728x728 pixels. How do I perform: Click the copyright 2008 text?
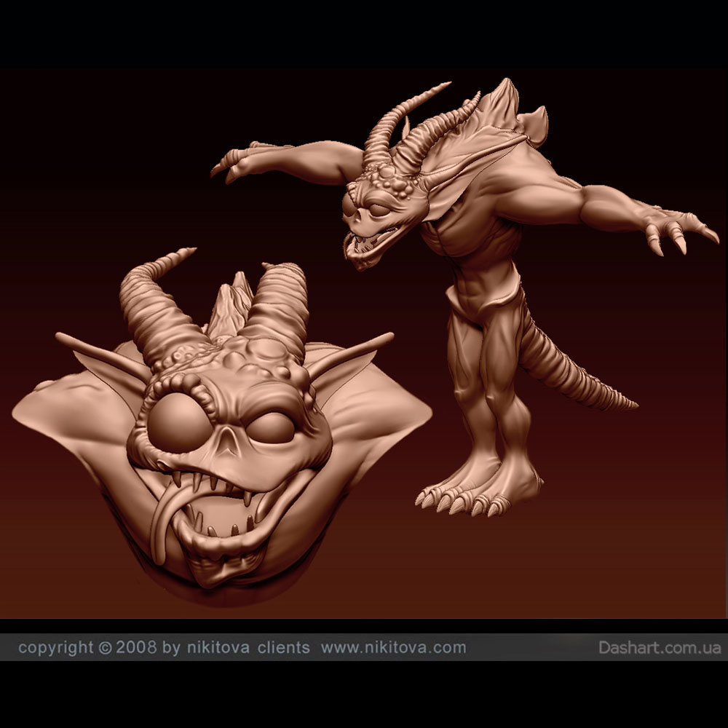(87, 647)
